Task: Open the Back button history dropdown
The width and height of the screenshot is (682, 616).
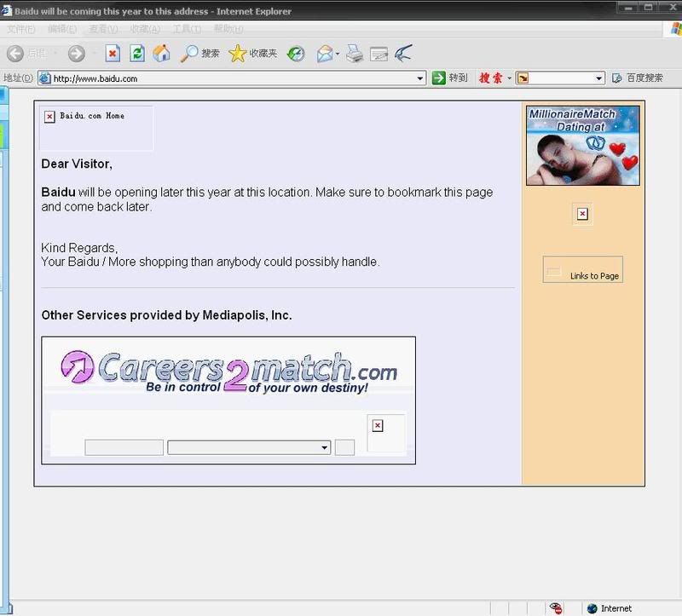Action: [55, 54]
